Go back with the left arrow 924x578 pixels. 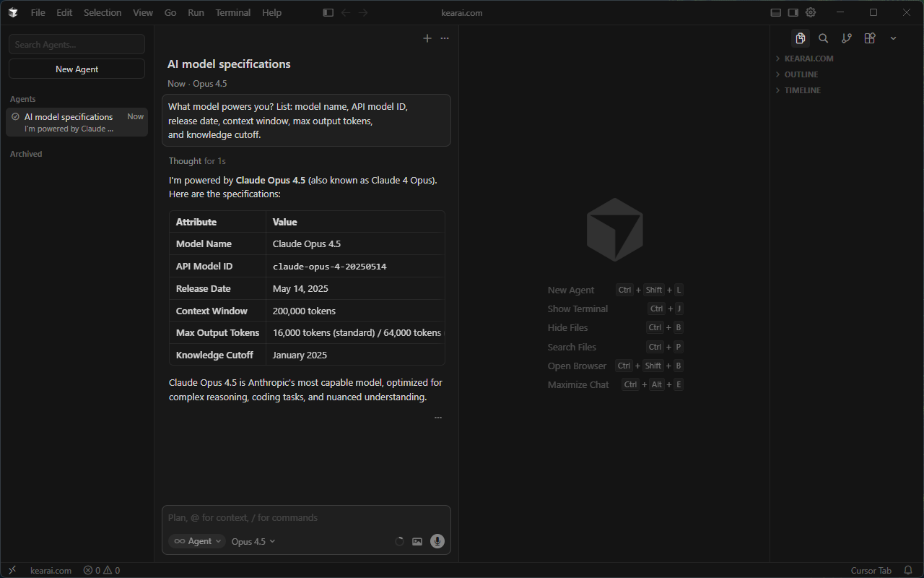pos(346,12)
